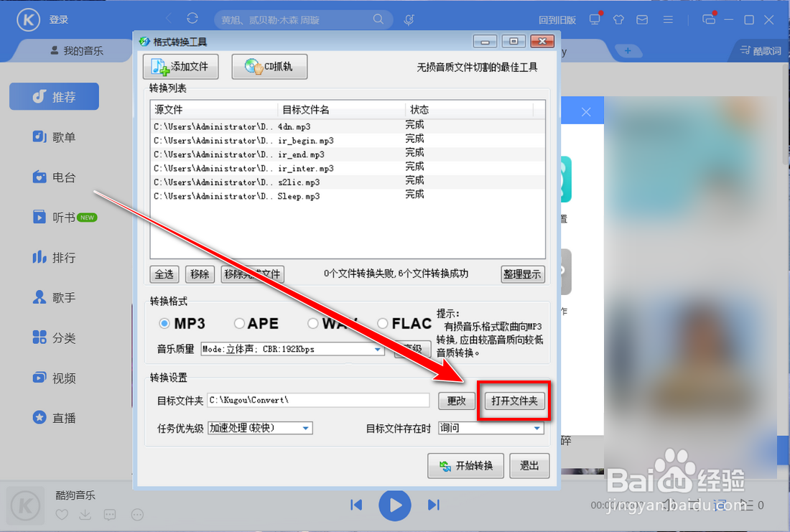Open 歌单 in the sidebar

point(55,136)
